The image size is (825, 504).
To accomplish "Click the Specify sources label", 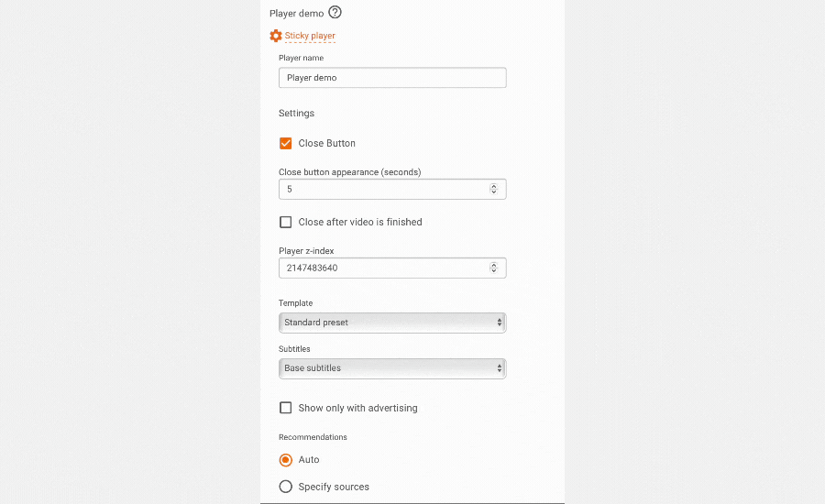I will coord(334,487).
